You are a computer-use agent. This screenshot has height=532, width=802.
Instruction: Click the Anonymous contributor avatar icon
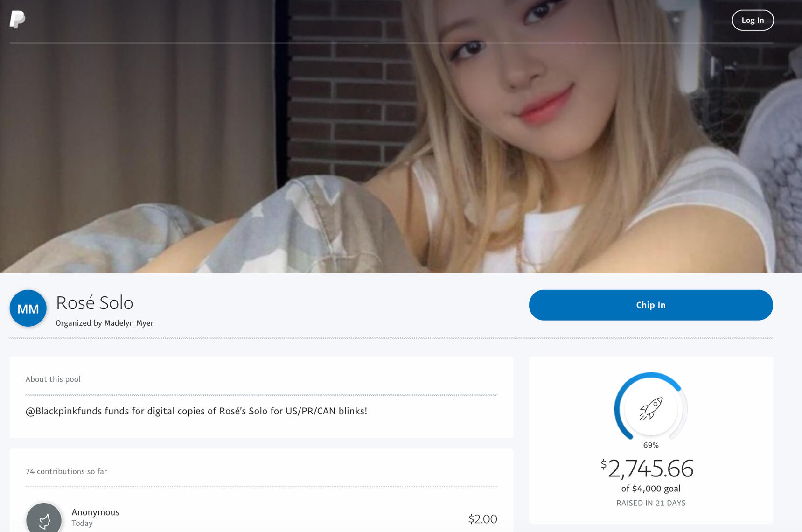tap(44, 519)
